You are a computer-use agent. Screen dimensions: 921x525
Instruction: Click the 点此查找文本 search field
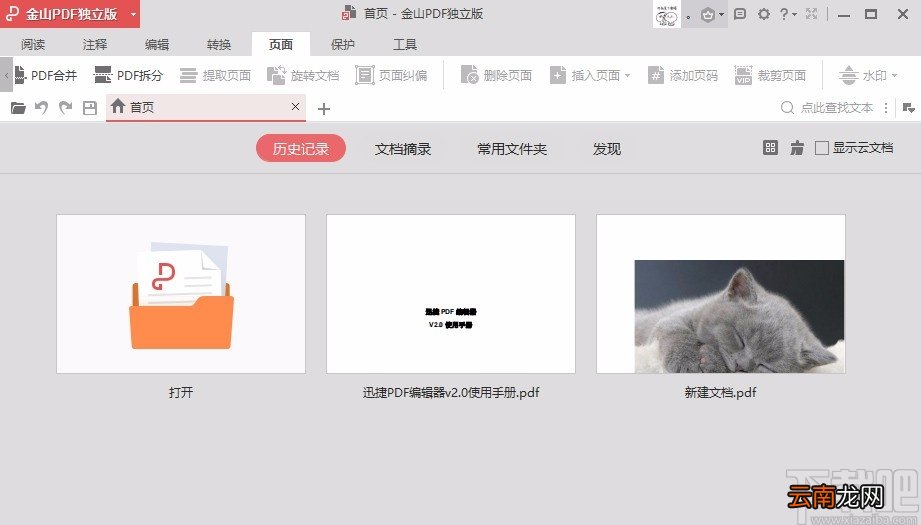[x=836, y=107]
